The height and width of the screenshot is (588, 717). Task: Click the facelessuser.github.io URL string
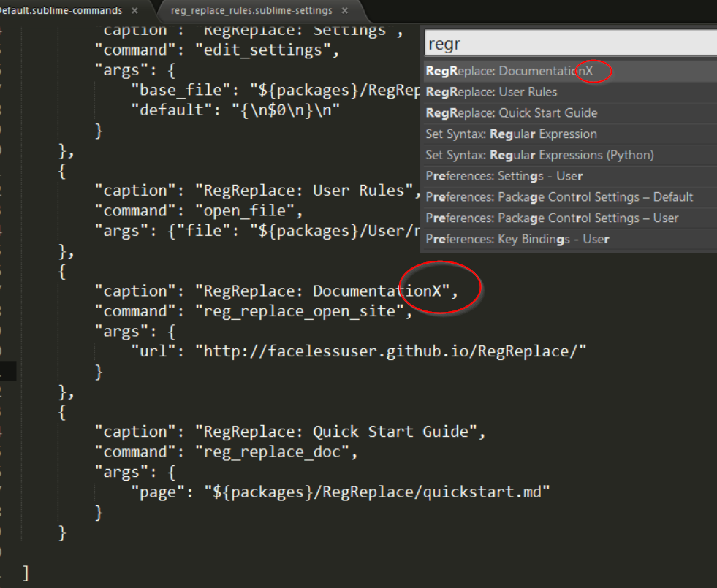click(390, 351)
